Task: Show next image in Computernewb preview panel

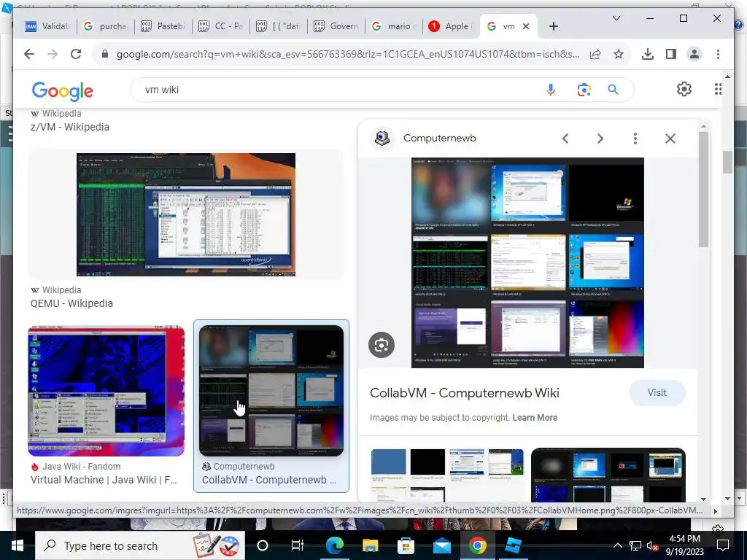Action: coord(600,139)
